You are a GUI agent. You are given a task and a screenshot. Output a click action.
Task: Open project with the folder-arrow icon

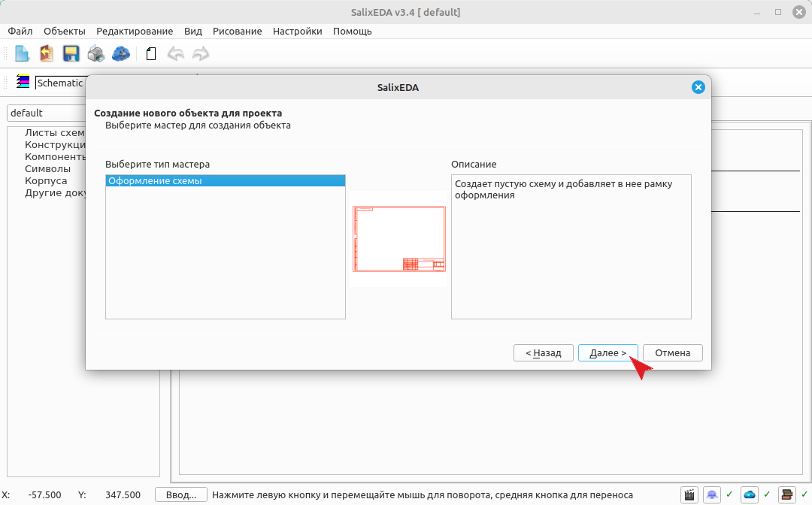(47, 54)
